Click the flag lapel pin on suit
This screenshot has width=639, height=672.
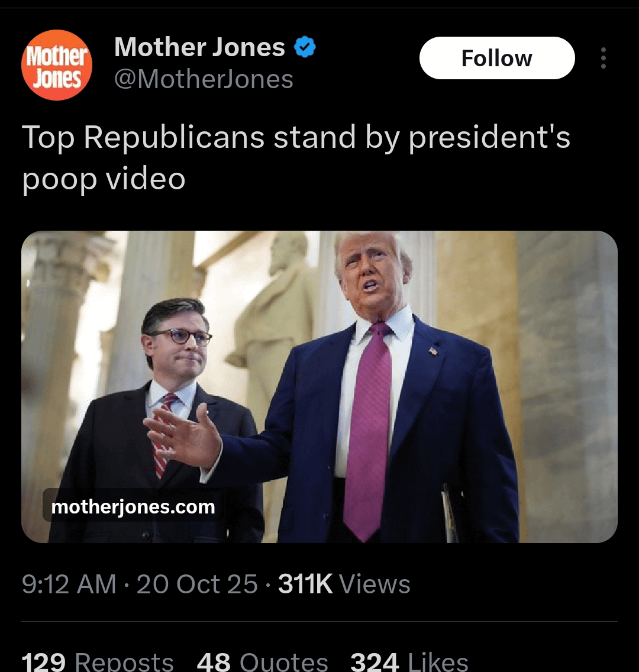(x=434, y=351)
